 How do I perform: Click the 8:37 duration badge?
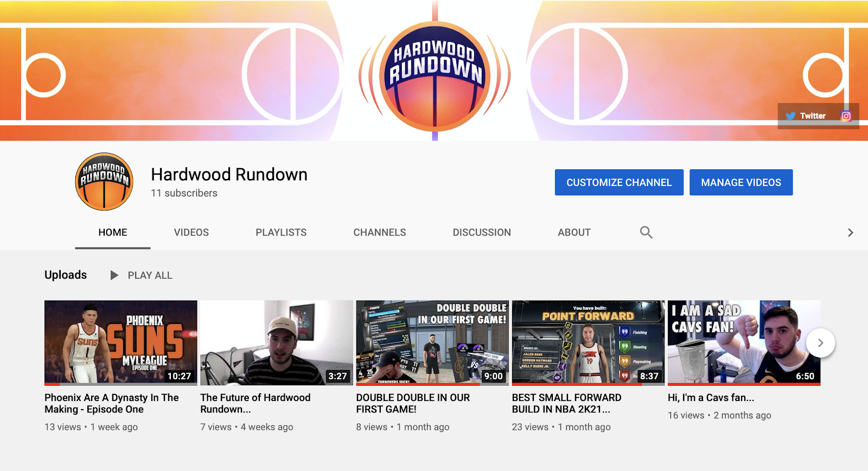[x=649, y=376]
